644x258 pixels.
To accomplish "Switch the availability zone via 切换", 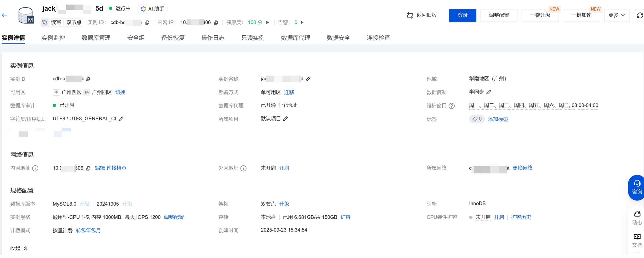I will click(120, 92).
